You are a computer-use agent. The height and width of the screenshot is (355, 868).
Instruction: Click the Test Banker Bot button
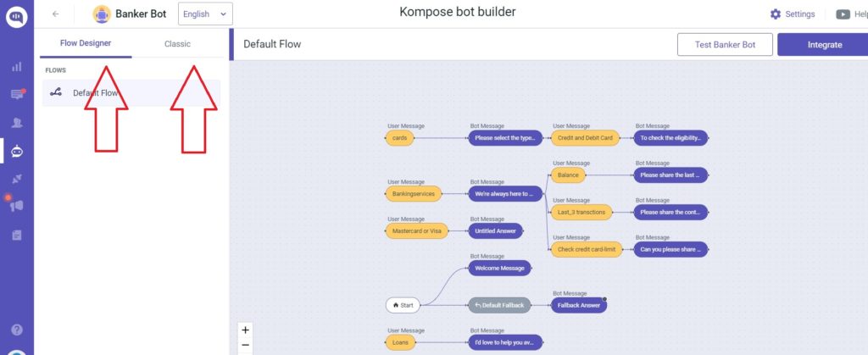coord(725,45)
